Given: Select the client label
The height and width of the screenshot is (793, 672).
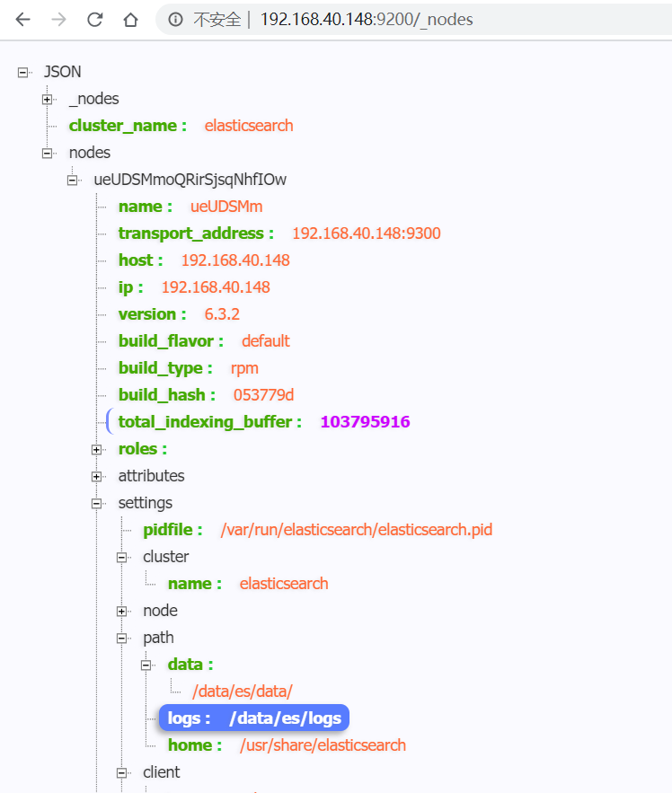Looking at the screenshot, I should coord(162,772).
